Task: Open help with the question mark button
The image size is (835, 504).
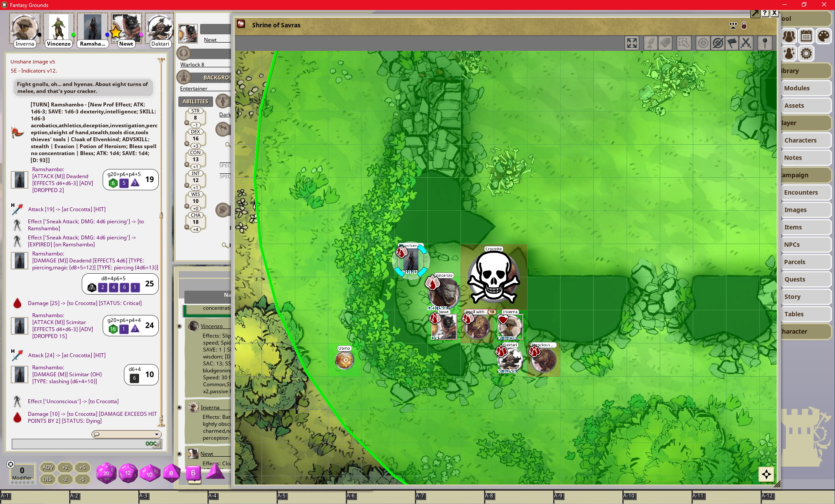Action: click(765, 13)
